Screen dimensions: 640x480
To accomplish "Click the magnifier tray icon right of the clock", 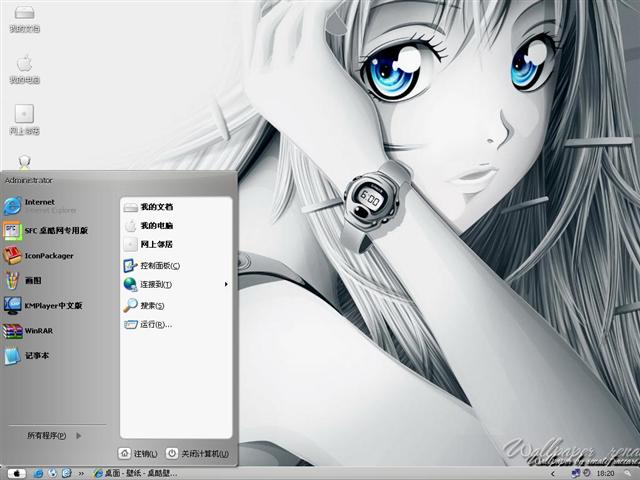I will (x=628, y=474).
